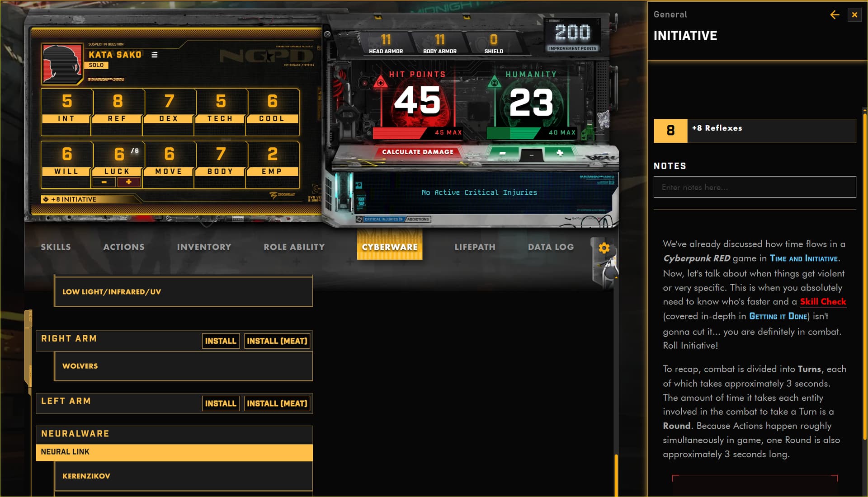Image resolution: width=868 pixels, height=497 pixels.
Task: Click Install (Meat) for Right Arm
Action: tap(277, 341)
